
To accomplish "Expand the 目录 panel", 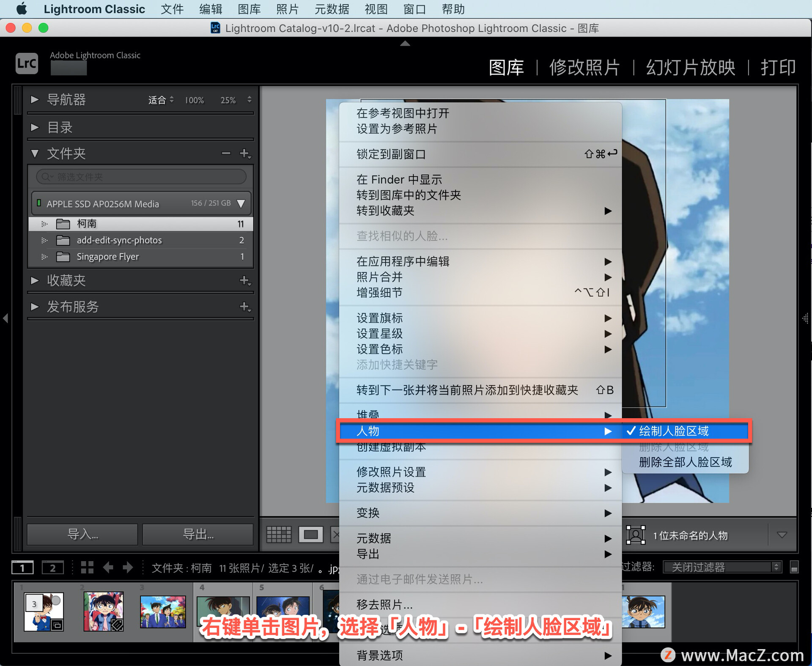I will 35,127.
